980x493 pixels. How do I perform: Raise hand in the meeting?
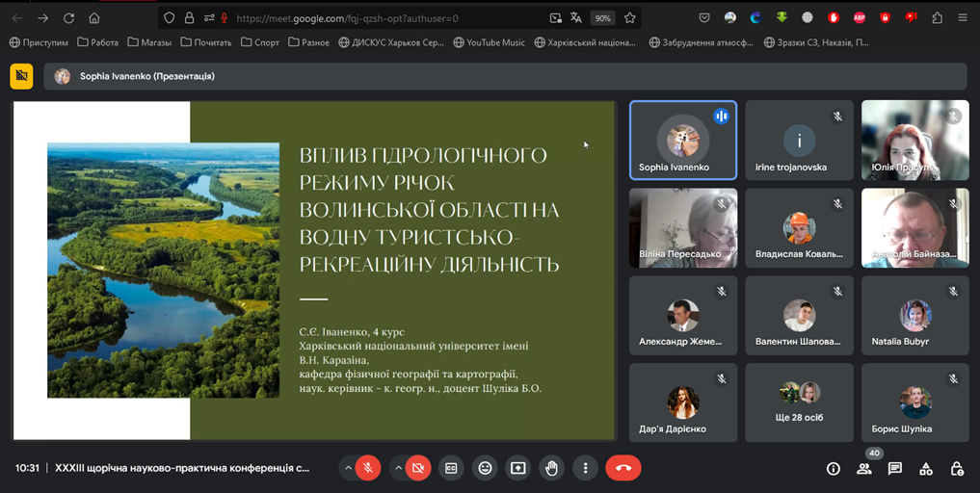(551, 468)
